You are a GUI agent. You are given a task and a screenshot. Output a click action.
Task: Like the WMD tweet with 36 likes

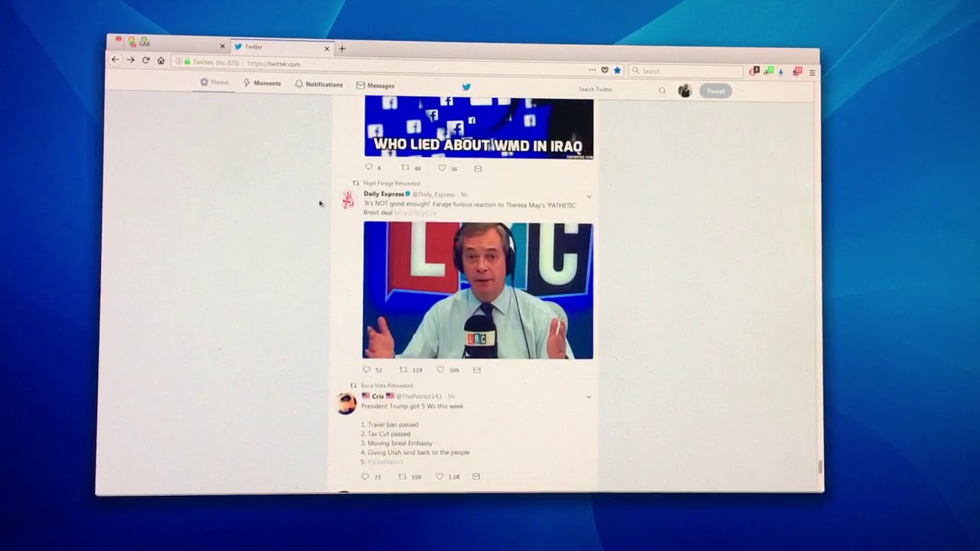(442, 168)
